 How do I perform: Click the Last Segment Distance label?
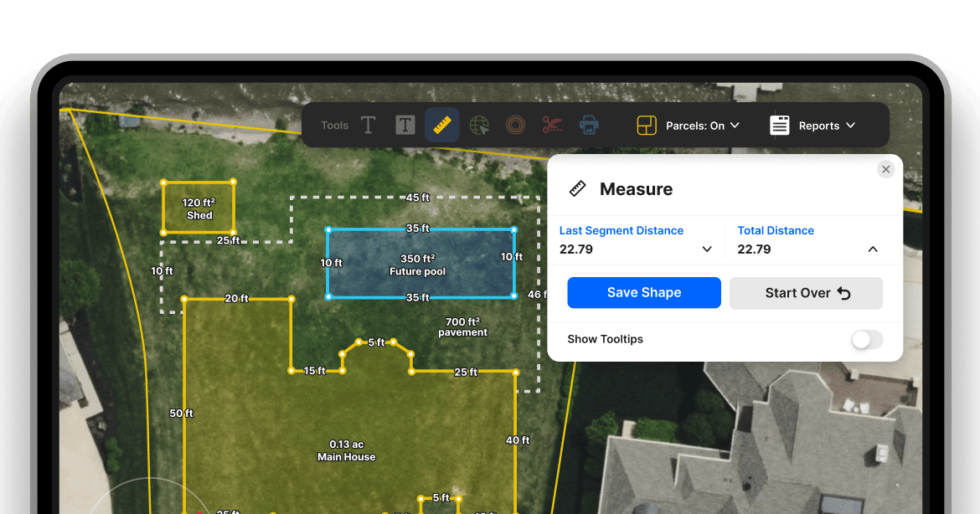coord(622,230)
